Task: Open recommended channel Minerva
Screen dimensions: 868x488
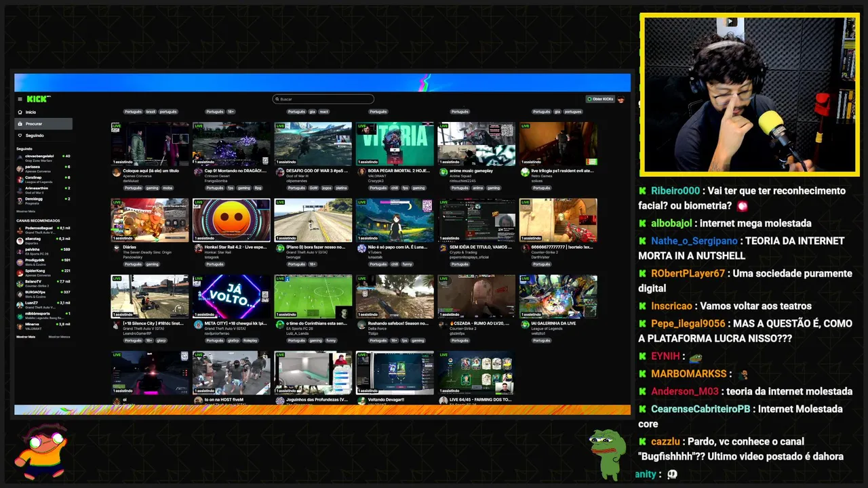Action: tap(43, 326)
